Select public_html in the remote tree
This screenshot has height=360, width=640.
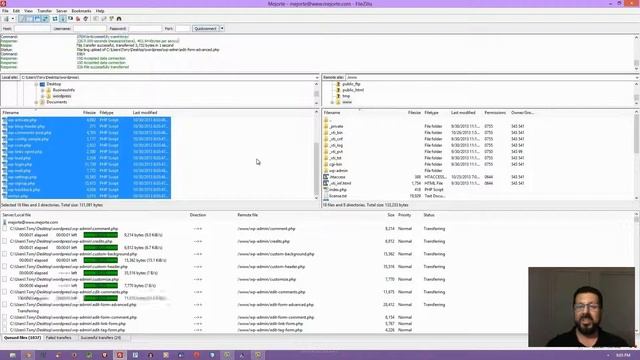pyautogui.click(x=353, y=90)
